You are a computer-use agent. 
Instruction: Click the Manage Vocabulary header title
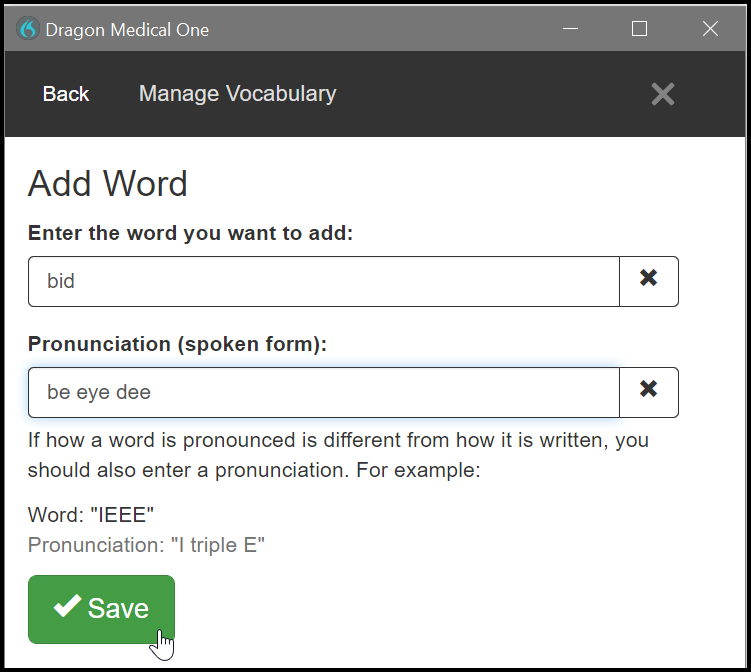pyautogui.click(x=238, y=94)
